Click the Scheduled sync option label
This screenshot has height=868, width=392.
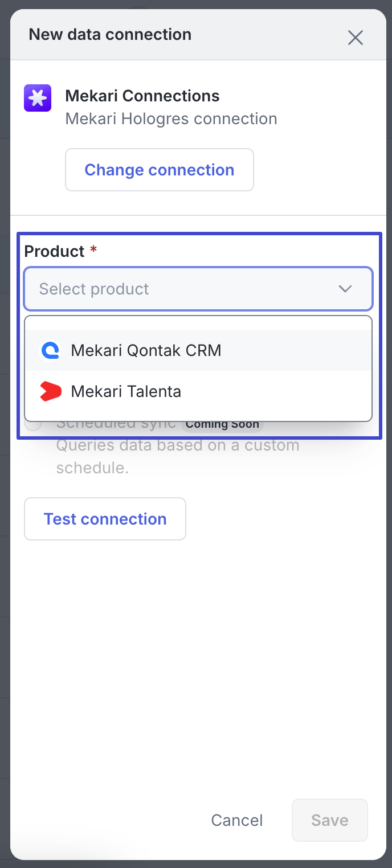pyautogui.click(x=117, y=425)
